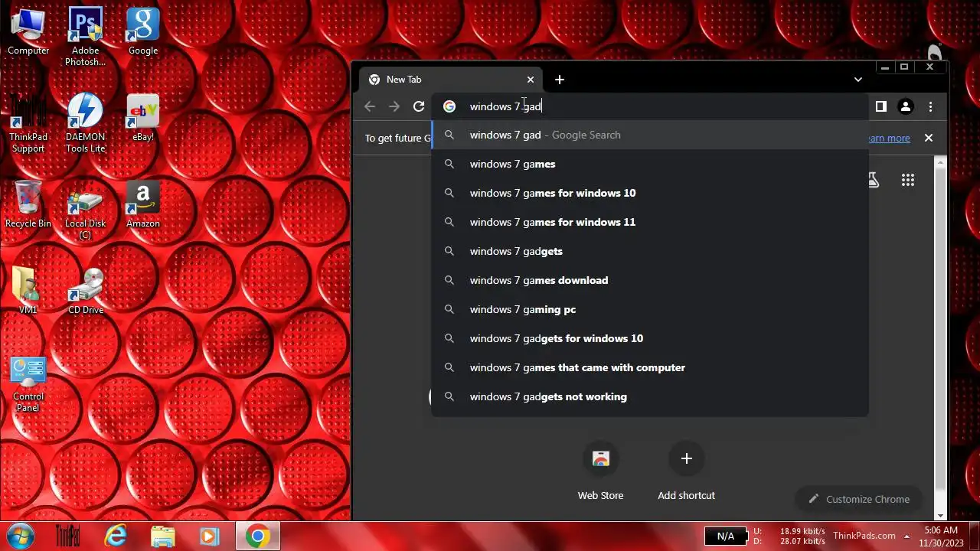
Task: Show hidden system tray icons
Action: 906,536
